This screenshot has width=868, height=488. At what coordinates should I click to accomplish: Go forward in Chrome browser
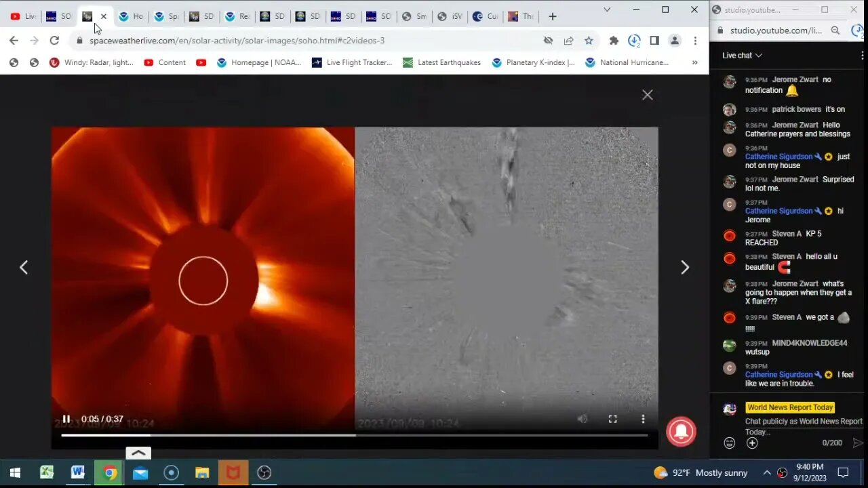(x=34, y=41)
